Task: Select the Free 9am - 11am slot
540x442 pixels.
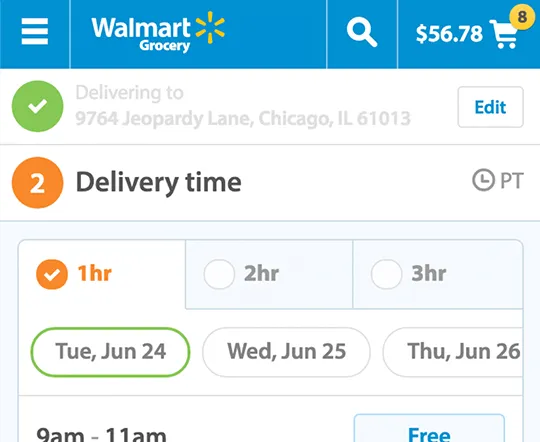Action: [429, 428]
